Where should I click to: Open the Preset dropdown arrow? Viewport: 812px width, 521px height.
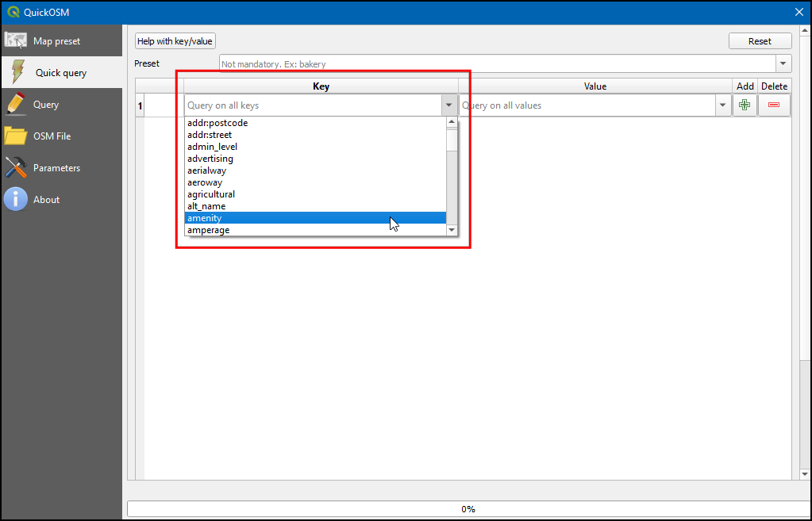(x=783, y=63)
